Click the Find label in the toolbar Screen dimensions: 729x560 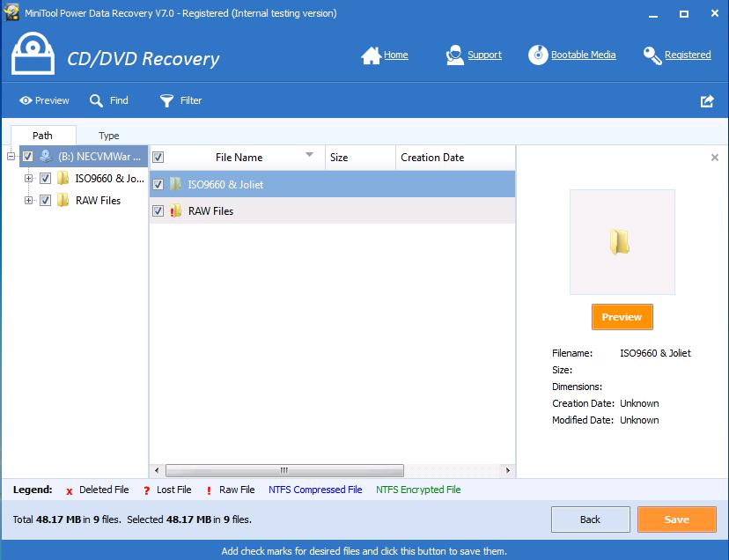119,100
